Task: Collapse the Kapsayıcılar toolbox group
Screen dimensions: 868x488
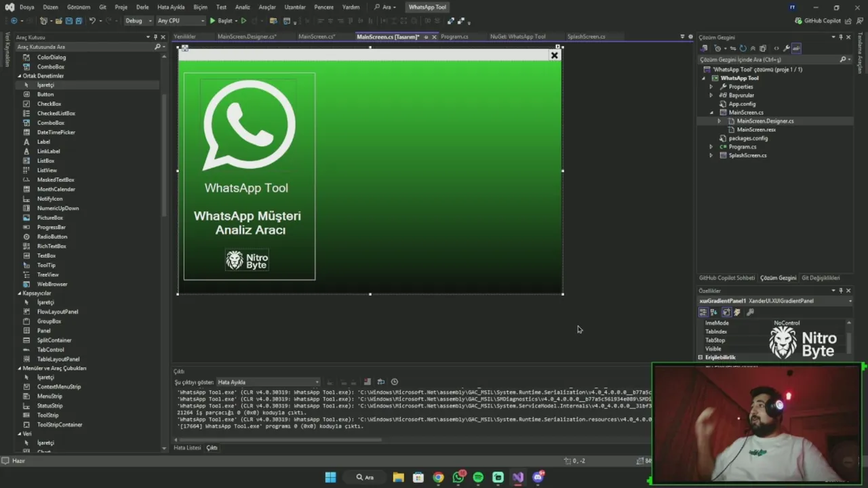Action: [x=20, y=293]
